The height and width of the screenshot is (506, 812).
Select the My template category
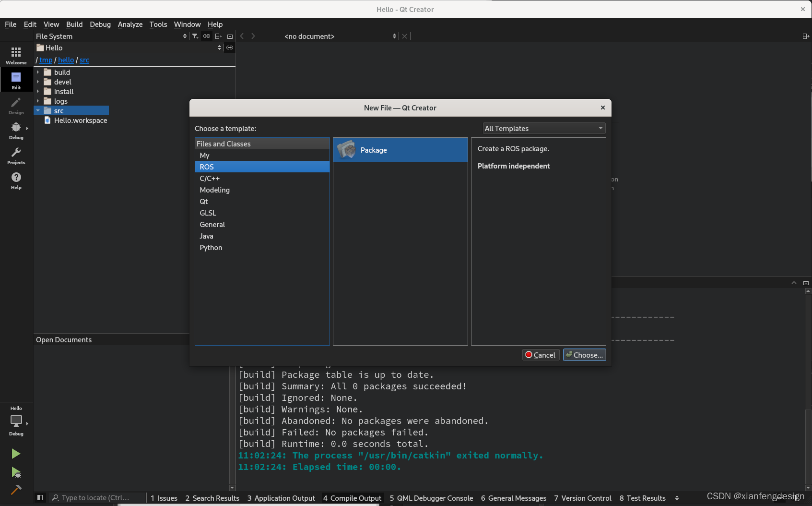pyautogui.click(x=262, y=155)
